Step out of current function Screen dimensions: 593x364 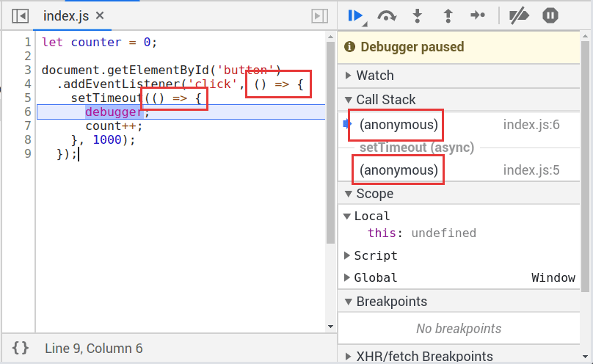(x=447, y=15)
